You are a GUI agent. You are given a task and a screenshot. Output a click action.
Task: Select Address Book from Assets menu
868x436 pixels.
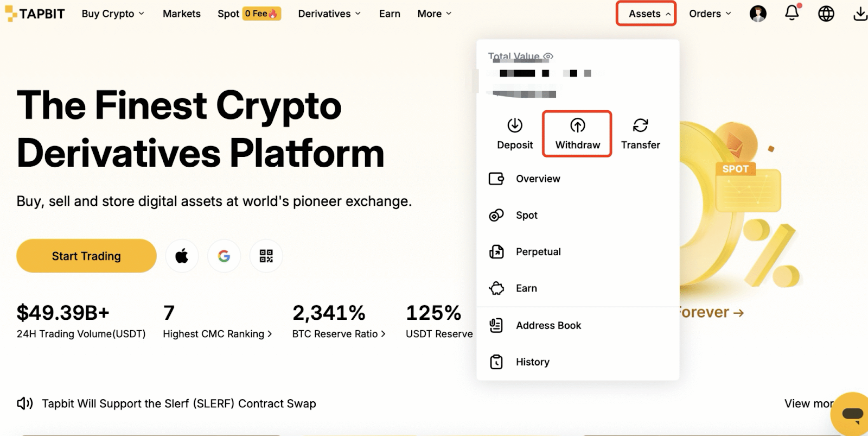(548, 325)
